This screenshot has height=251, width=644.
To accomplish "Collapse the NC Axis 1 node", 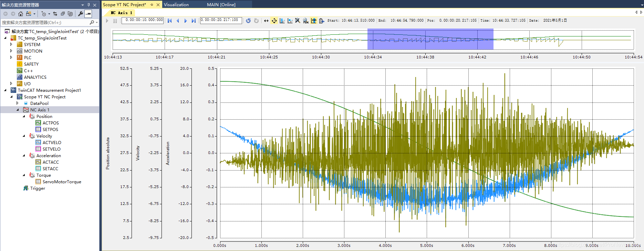I will coord(18,110).
